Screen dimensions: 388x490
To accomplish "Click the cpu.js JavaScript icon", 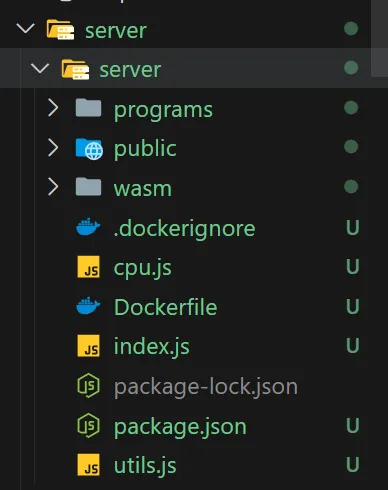I will coord(88,267).
